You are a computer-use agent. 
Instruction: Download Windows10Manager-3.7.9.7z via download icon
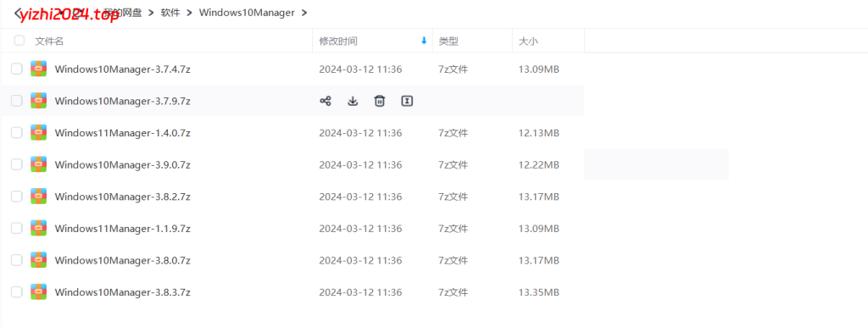[x=353, y=101]
